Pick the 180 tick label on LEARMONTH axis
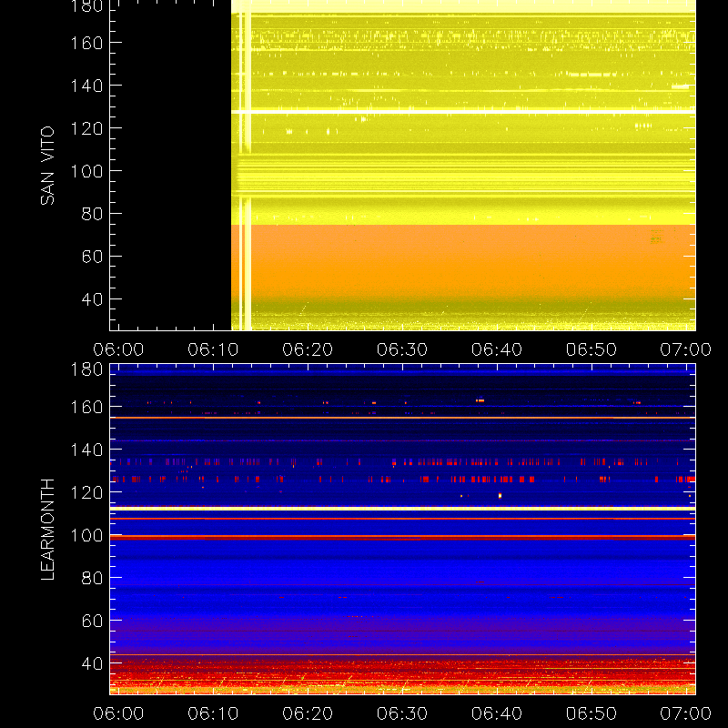 click(x=86, y=369)
